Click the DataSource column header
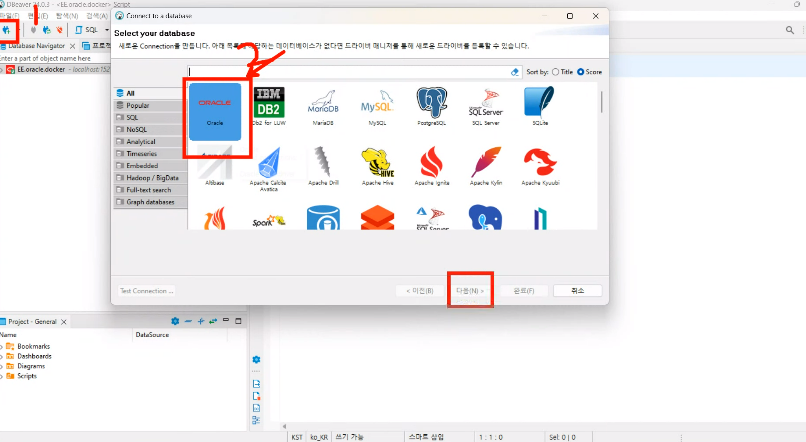The height and width of the screenshot is (442, 806). (152, 335)
